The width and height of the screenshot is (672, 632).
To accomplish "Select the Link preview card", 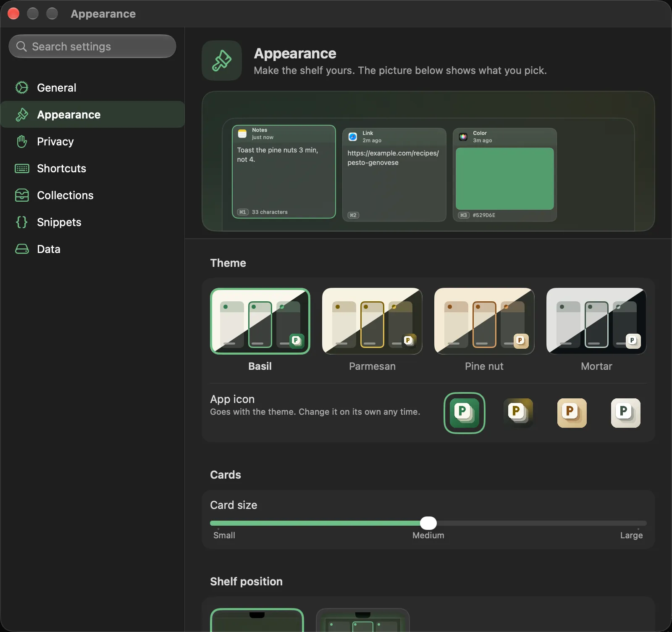I will 394,175.
